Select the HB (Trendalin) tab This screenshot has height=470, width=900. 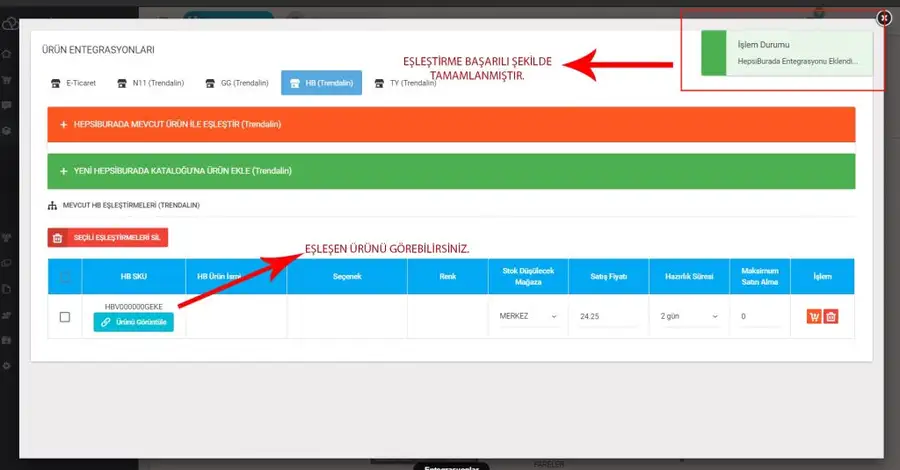(321, 83)
